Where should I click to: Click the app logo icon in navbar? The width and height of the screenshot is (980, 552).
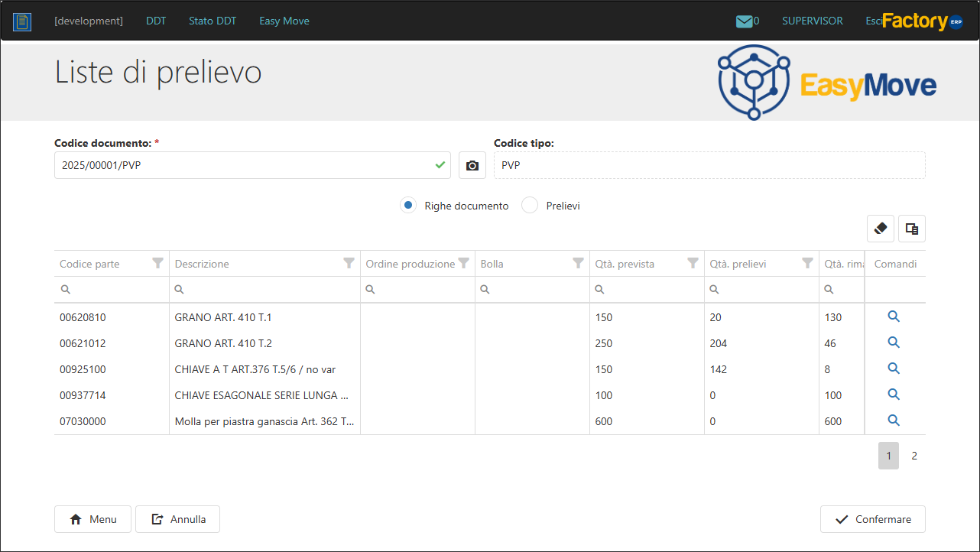pyautogui.click(x=22, y=21)
